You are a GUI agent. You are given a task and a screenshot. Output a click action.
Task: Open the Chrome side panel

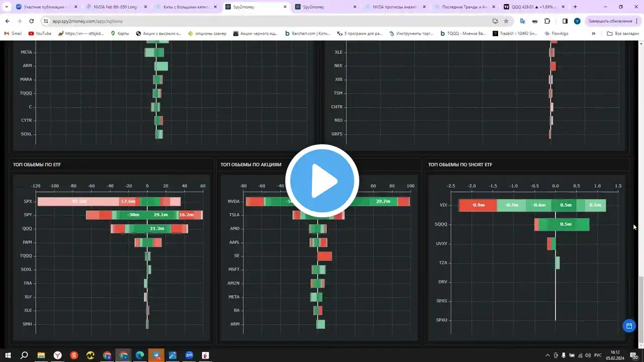point(565,21)
